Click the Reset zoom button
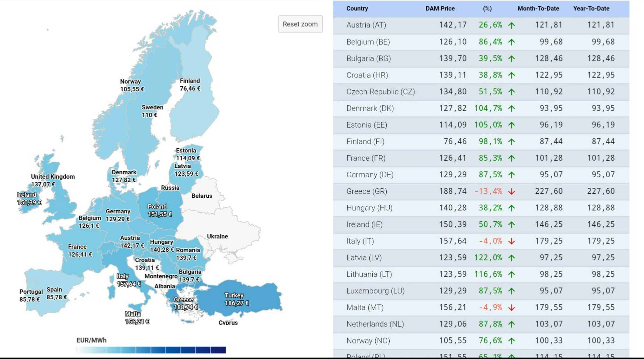Viewport: 644px width, 359px height. pyautogui.click(x=300, y=24)
